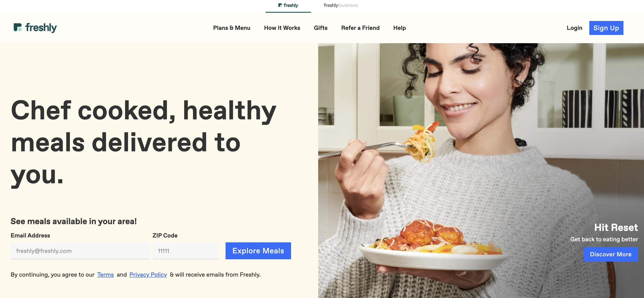Focus the Email Address input field
The image size is (644, 298).
coord(80,251)
